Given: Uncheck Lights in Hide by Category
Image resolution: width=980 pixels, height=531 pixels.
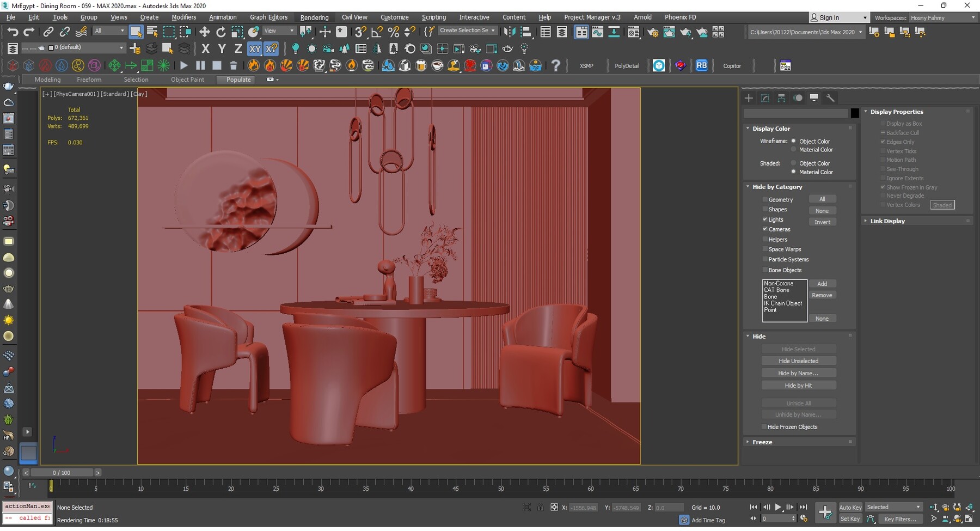Looking at the screenshot, I should pos(765,219).
